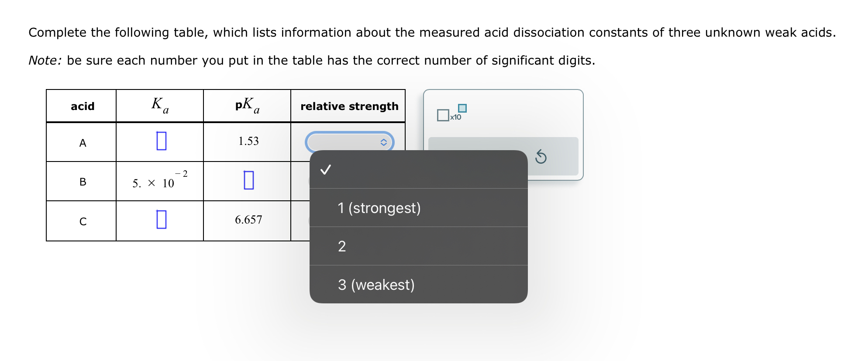Click the small exponent box above x10
The image size is (868, 361).
[462, 107]
